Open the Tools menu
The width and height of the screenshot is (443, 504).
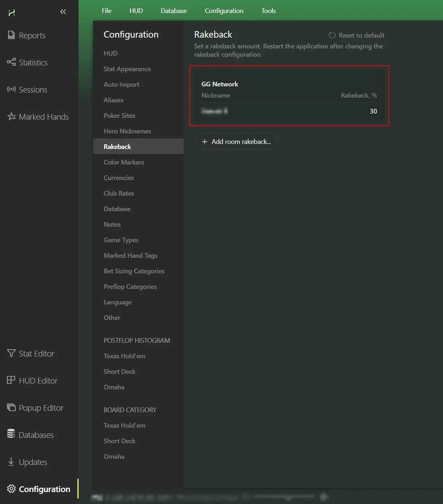click(x=269, y=11)
